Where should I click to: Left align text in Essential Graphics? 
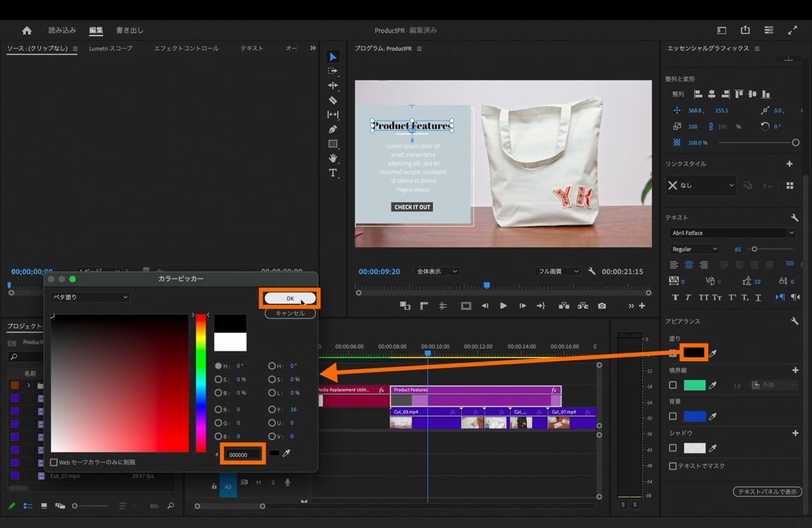tap(674, 265)
